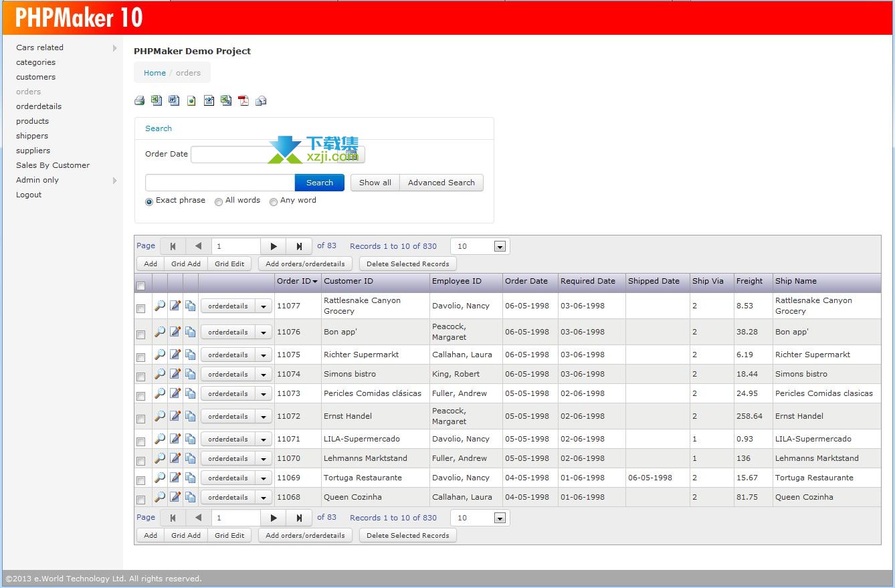Go to next page in bottom pager
895x588 pixels.
pos(274,518)
